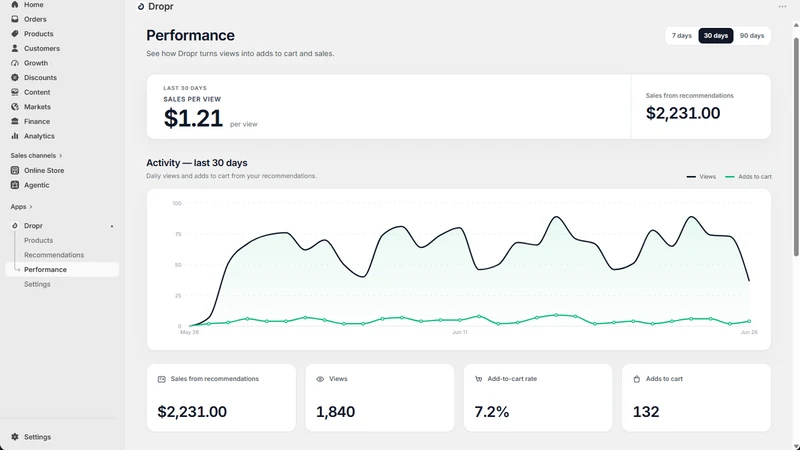
Task: Click the Activity — last 30 days heading
Action: click(x=197, y=163)
